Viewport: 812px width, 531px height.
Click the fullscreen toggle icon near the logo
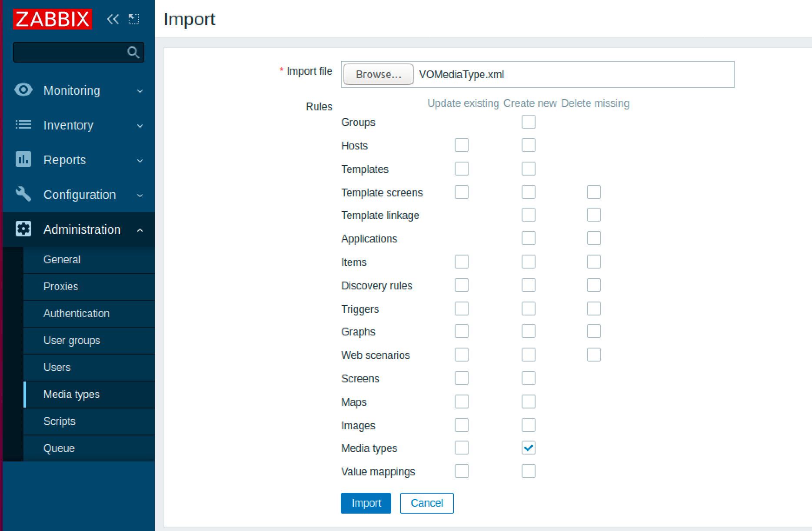pyautogui.click(x=134, y=19)
